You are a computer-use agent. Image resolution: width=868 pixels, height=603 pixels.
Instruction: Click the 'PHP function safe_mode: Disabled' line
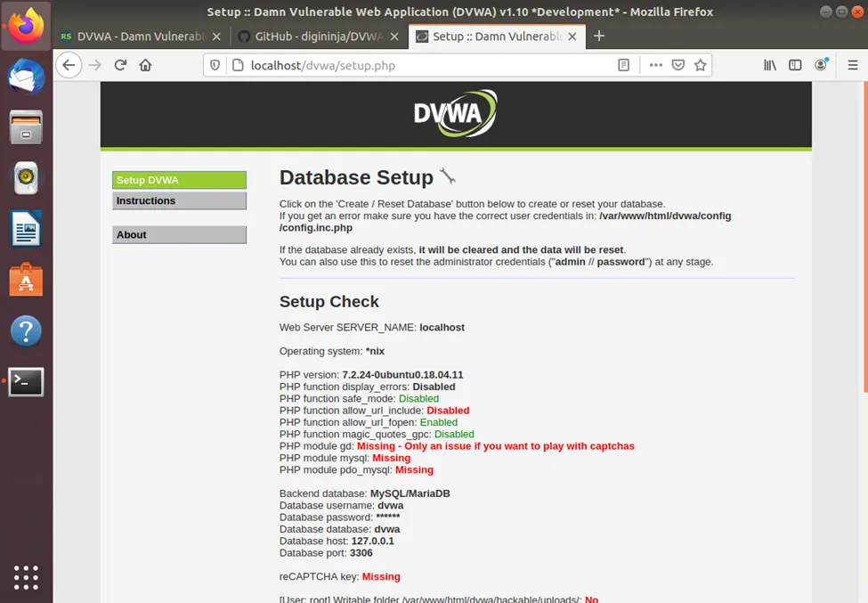[360, 399]
